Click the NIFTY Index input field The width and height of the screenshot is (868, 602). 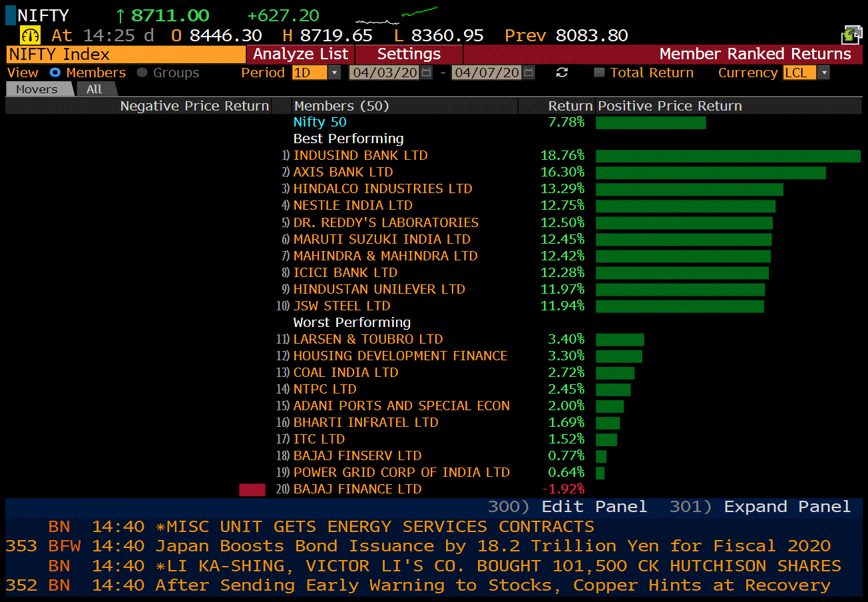coord(126,54)
